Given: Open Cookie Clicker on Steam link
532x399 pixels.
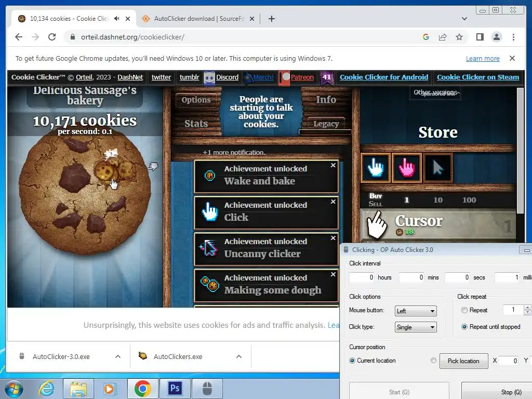Looking at the screenshot, I should (x=478, y=77).
